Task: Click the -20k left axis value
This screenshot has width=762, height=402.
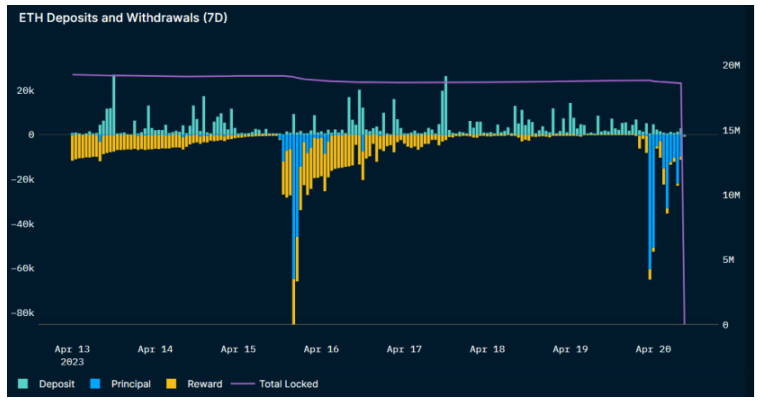Action: click(22, 179)
